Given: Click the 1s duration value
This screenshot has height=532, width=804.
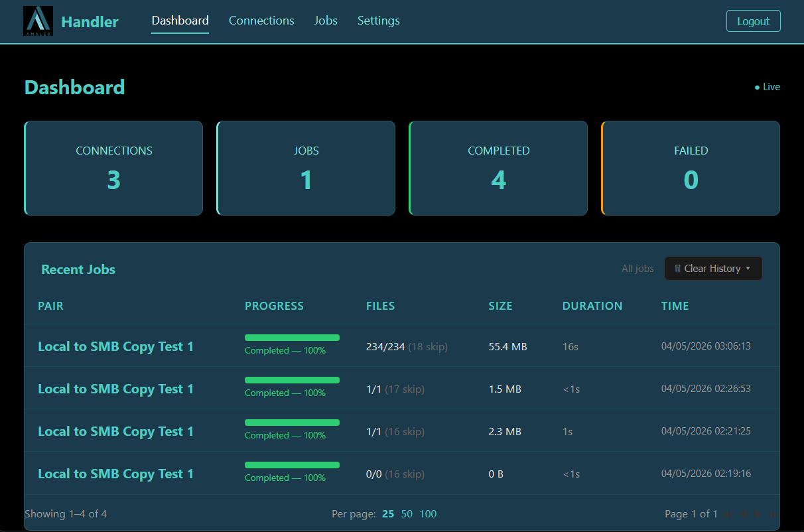Looking at the screenshot, I should (568, 431).
